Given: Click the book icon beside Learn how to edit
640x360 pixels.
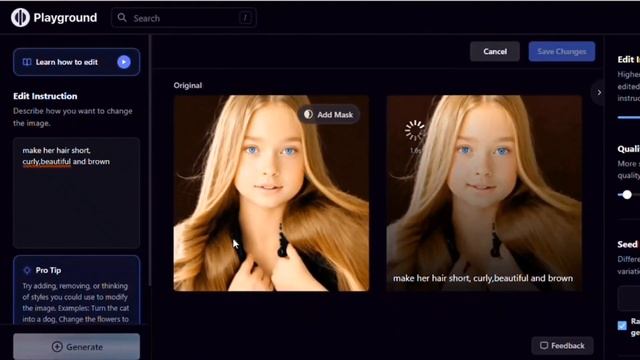Looking at the screenshot, I should tap(27, 62).
